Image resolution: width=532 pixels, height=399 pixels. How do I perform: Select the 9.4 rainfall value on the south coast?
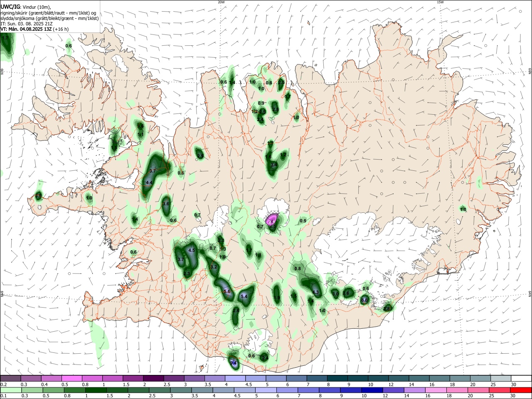click(x=233, y=363)
